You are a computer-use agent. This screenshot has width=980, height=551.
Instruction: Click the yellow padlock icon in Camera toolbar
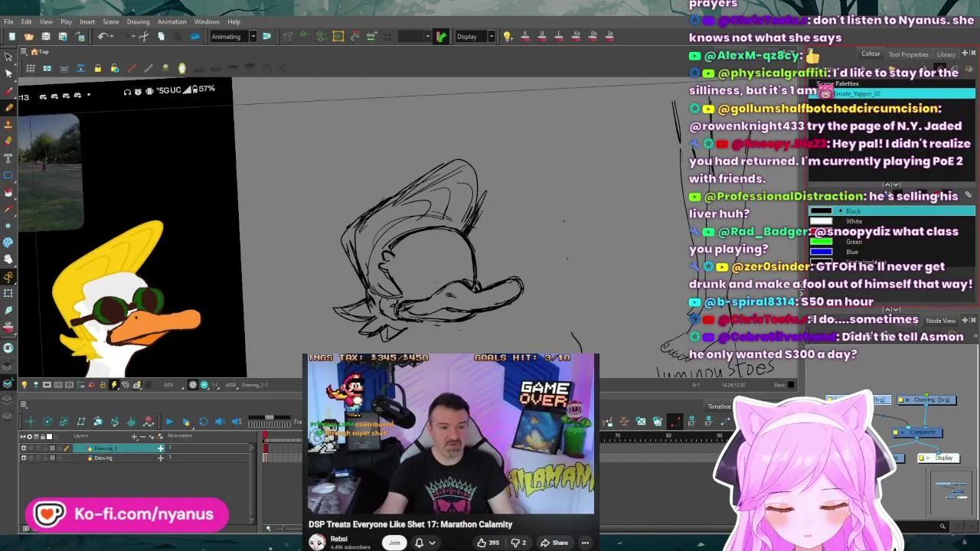coord(97,69)
